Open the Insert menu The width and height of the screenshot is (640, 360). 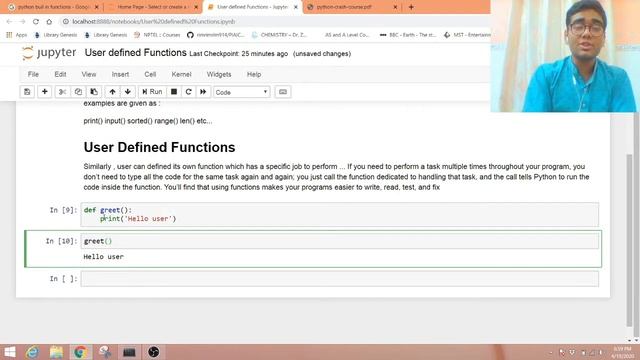click(120, 74)
